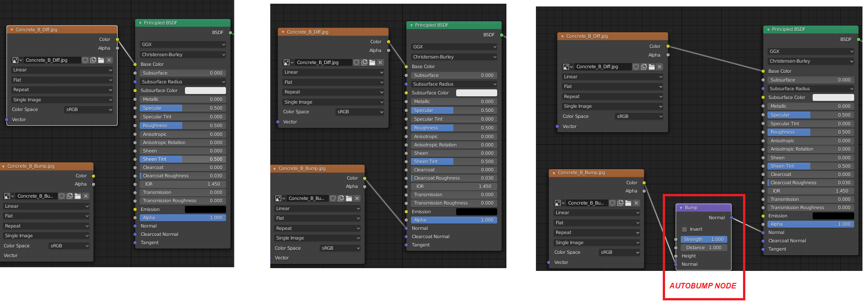
Task: Click IOR 1.450 field in the right screenshot
Action: tap(811, 191)
